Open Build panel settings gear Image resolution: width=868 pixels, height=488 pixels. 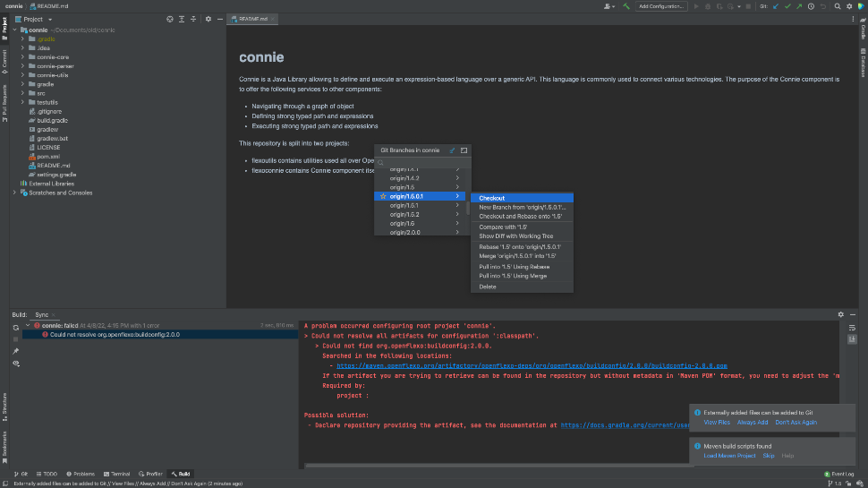(841, 314)
